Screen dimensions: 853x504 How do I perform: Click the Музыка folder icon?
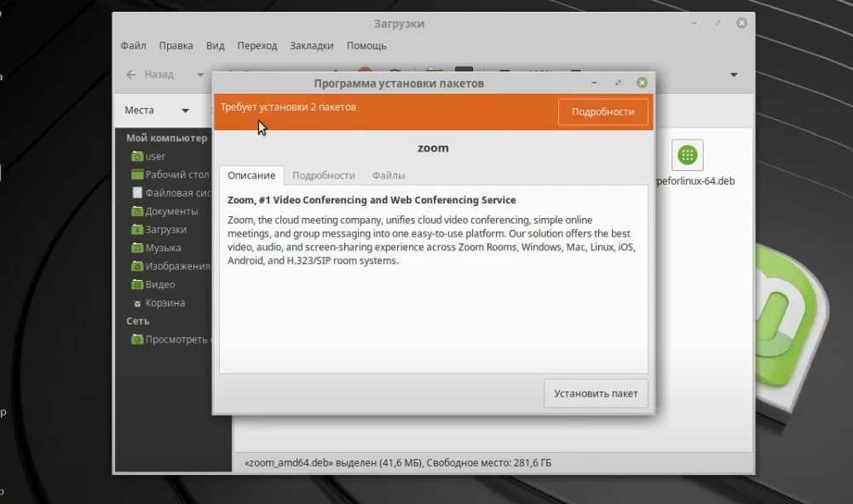point(137,248)
